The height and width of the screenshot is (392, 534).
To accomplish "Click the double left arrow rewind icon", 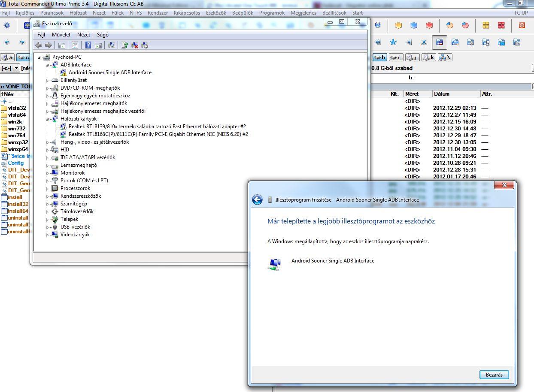I will click(x=378, y=42).
